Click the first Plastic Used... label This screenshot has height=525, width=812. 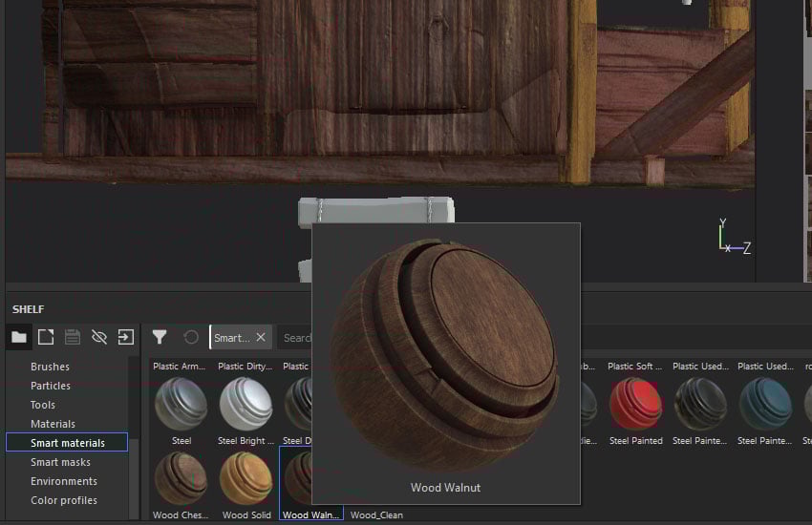pos(700,367)
